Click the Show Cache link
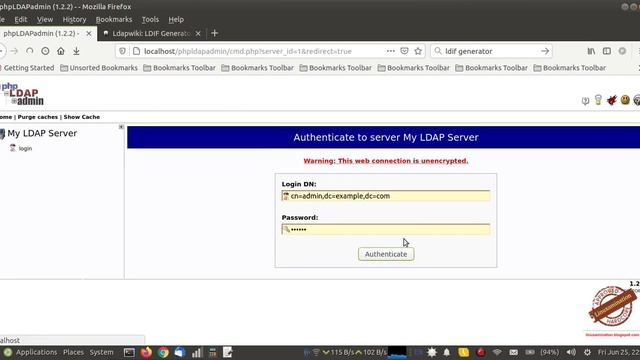640x360 pixels. pyautogui.click(x=82, y=117)
